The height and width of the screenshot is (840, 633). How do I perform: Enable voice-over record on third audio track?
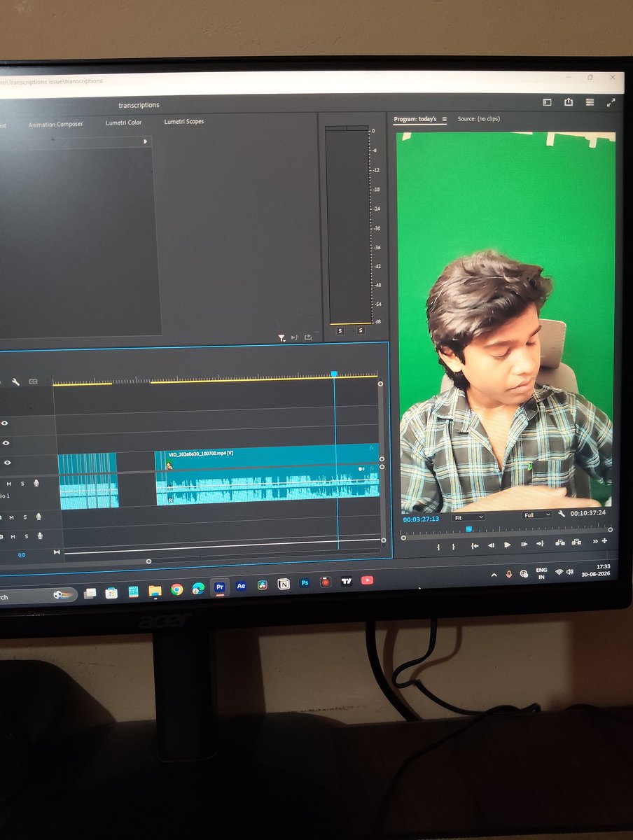tap(40, 536)
